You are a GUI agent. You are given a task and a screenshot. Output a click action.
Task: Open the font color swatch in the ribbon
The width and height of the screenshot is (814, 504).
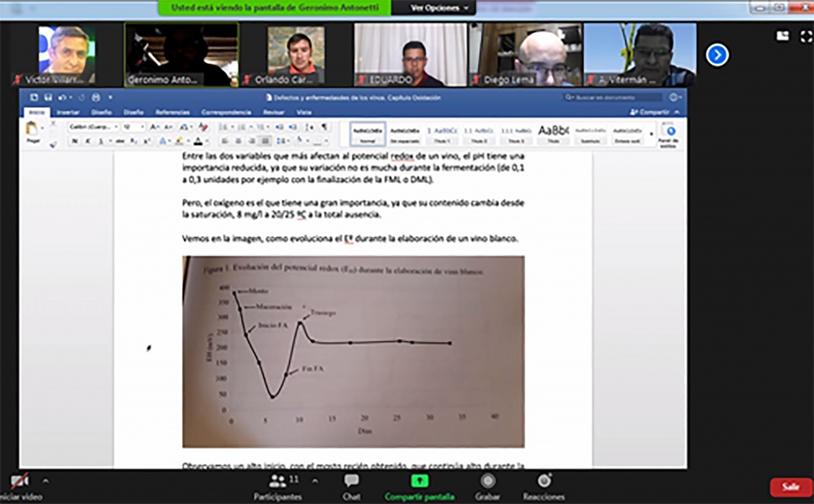tap(197, 141)
